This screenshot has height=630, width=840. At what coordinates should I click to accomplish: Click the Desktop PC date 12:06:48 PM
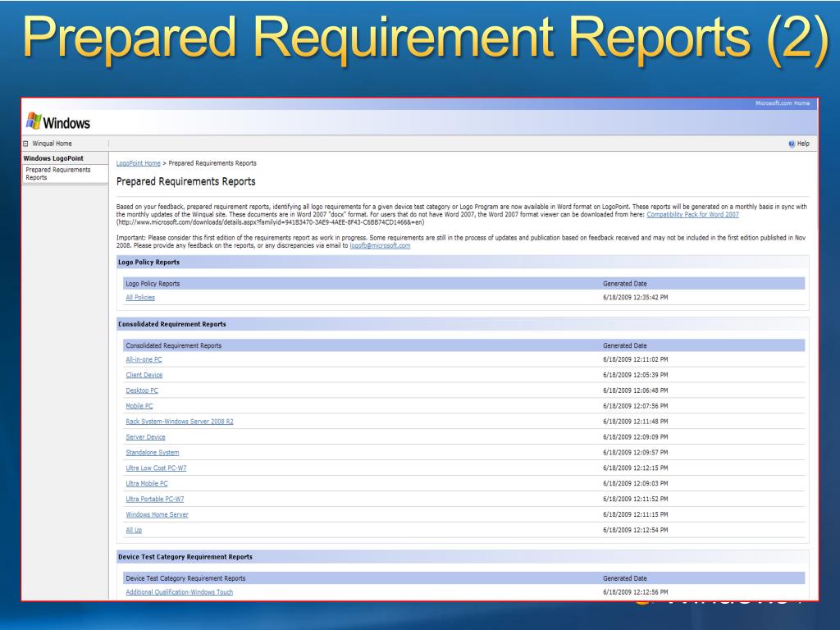coord(636,390)
